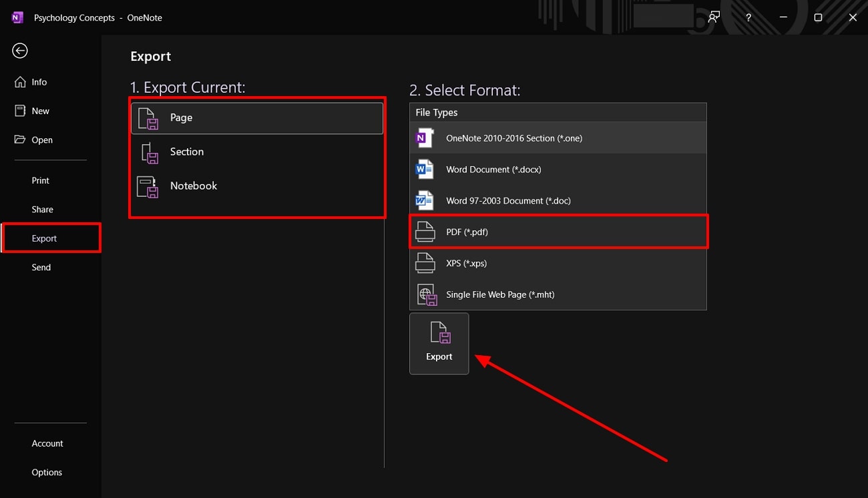Click the OneNote Section file type icon
The image size is (868, 498).
pos(425,138)
